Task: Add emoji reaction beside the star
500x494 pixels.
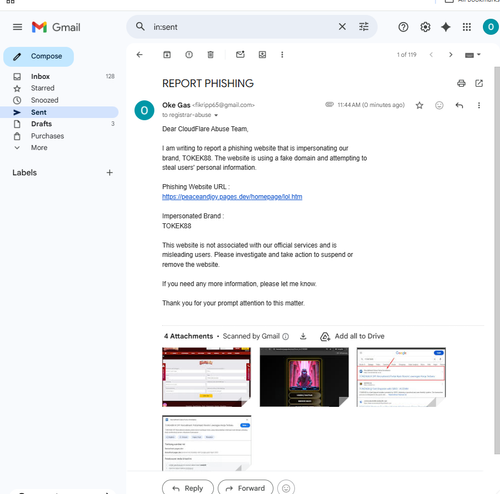Action: [439, 106]
